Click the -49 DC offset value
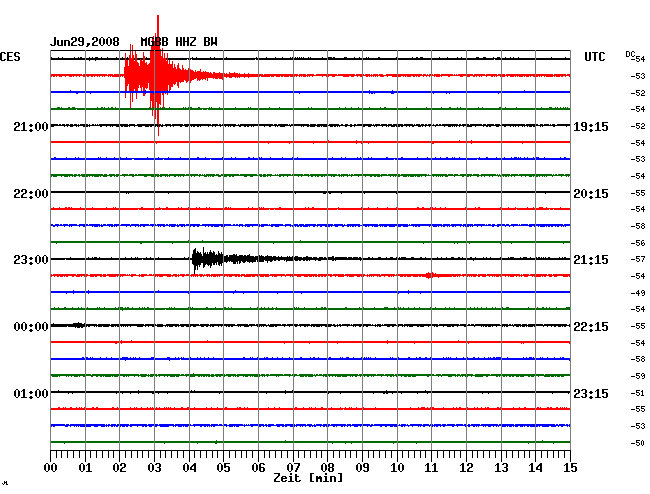The image size is (650, 494). click(638, 293)
